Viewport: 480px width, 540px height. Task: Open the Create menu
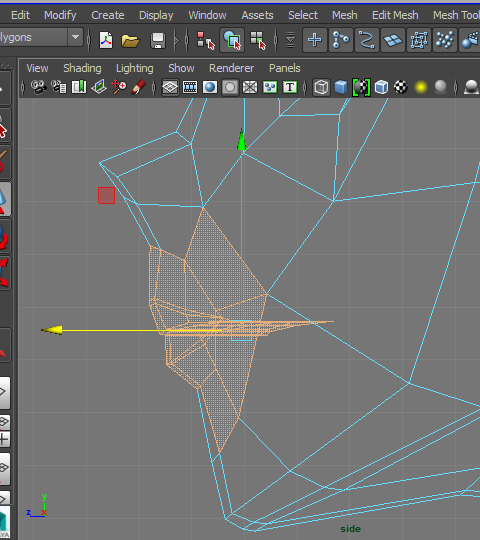pos(107,15)
